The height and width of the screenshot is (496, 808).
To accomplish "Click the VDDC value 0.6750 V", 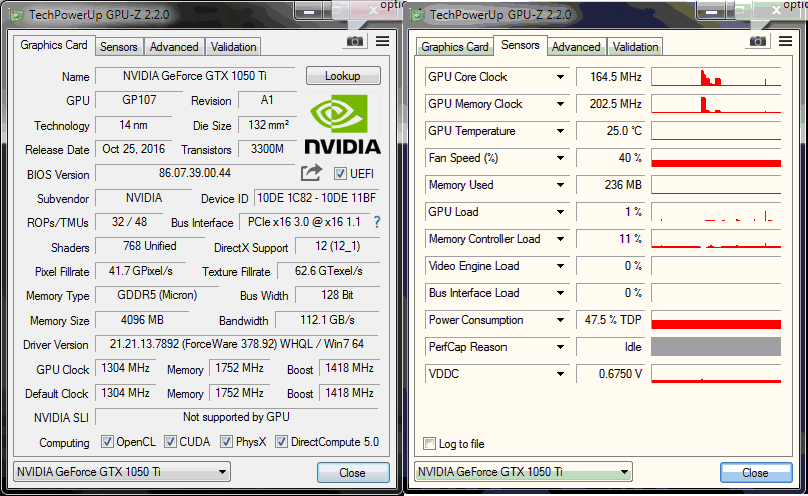I will click(611, 374).
